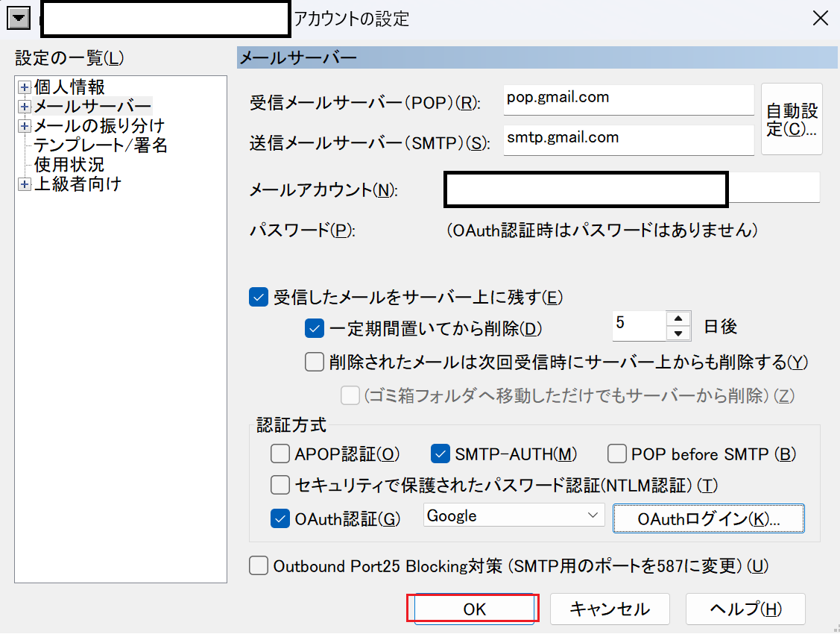Uncheck 一定期間置いてから削除 checkbox
Image resolution: width=840 pixels, height=637 pixels.
point(315,327)
